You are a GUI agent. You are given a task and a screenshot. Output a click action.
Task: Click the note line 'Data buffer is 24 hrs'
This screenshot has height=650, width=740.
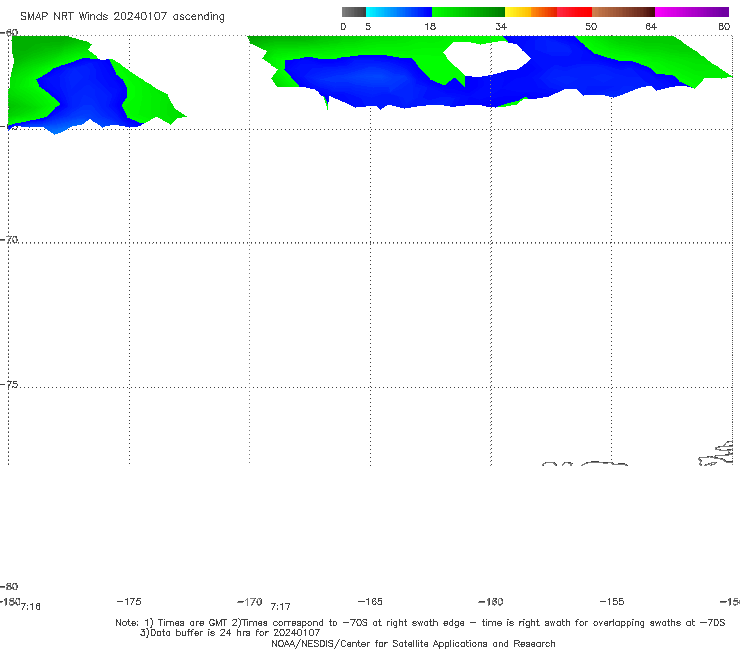[x=230, y=633]
